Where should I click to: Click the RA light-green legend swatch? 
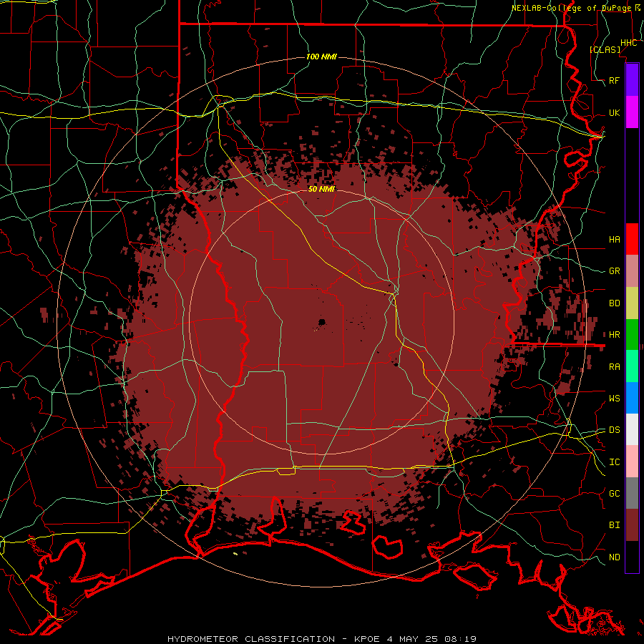pos(632,366)
